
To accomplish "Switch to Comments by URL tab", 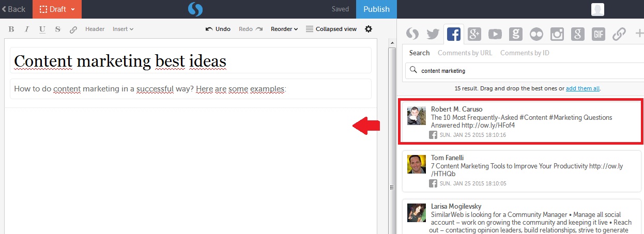I will point(465,53).
